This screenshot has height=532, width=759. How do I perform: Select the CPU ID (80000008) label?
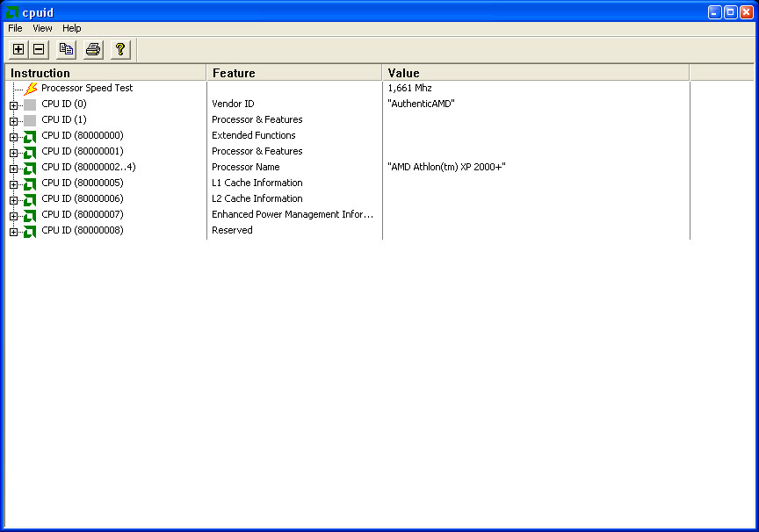pos(83,230)
